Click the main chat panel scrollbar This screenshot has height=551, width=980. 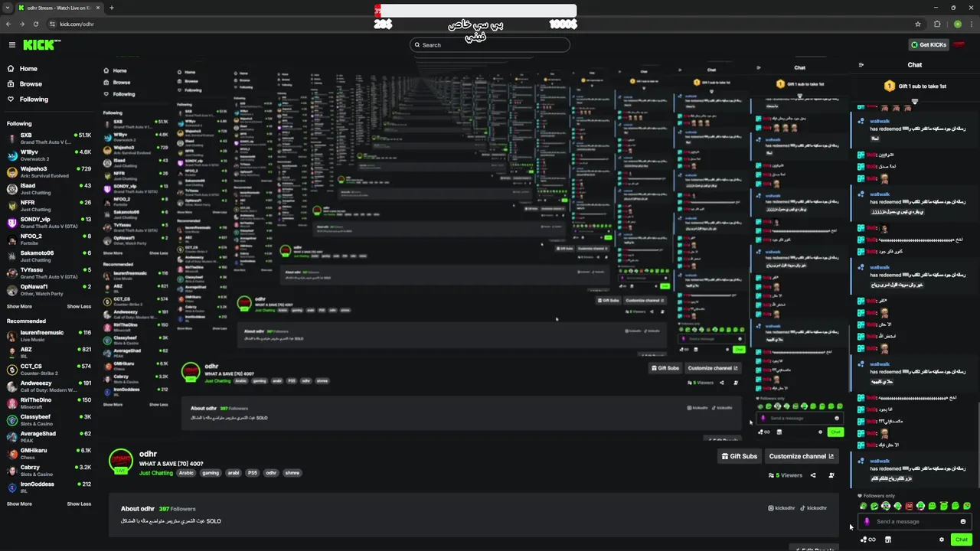click(978, 444)
